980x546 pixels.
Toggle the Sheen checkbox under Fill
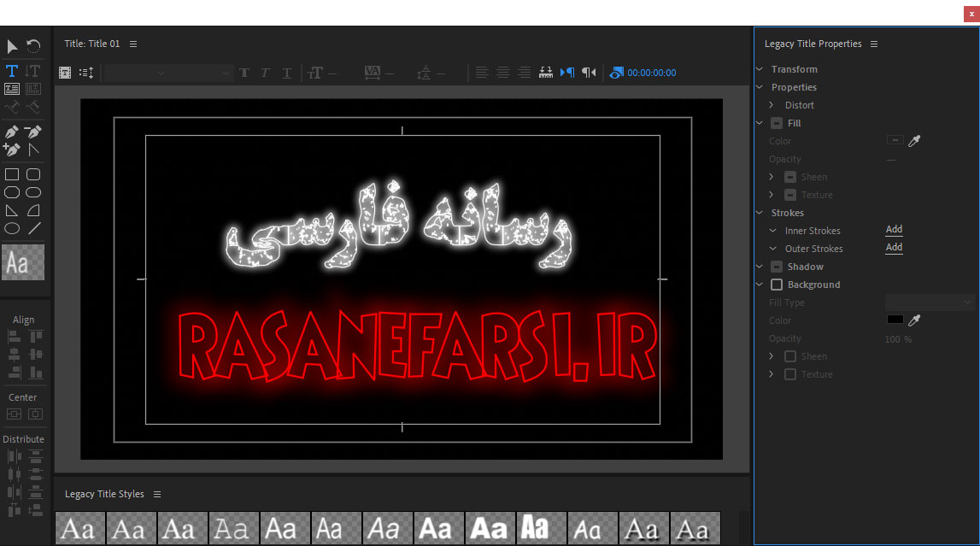pos(790,177)
